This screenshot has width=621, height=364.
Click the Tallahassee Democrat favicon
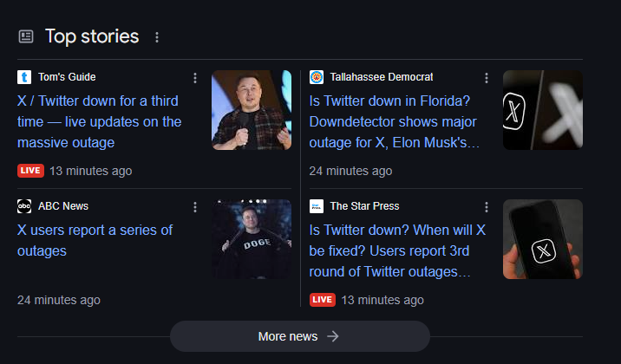click(x=317, y=77)
